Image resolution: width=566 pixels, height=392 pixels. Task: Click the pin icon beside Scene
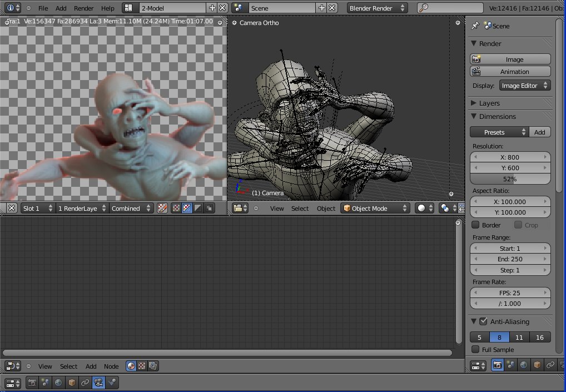click(475, 26)
